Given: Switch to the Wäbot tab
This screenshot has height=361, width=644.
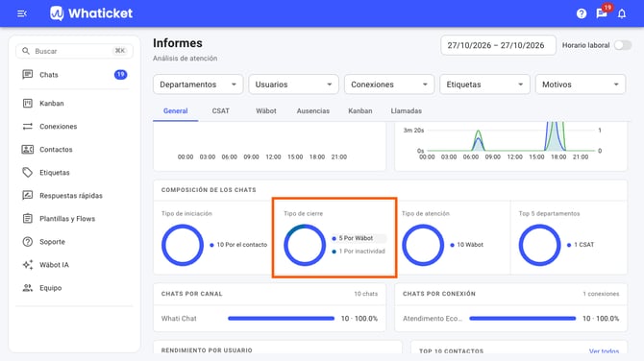Looking at the screenshot, I should click(x=266, y=110).
